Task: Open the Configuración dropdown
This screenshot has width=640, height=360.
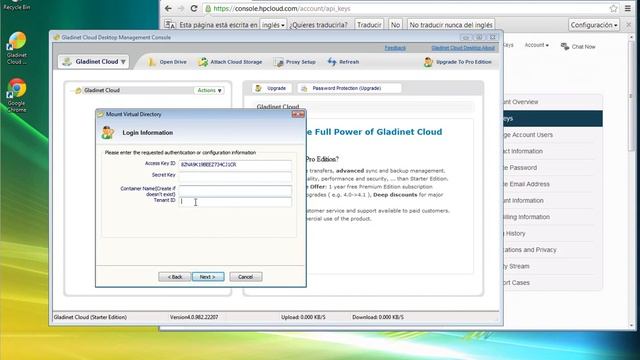Action: [594, 25]
